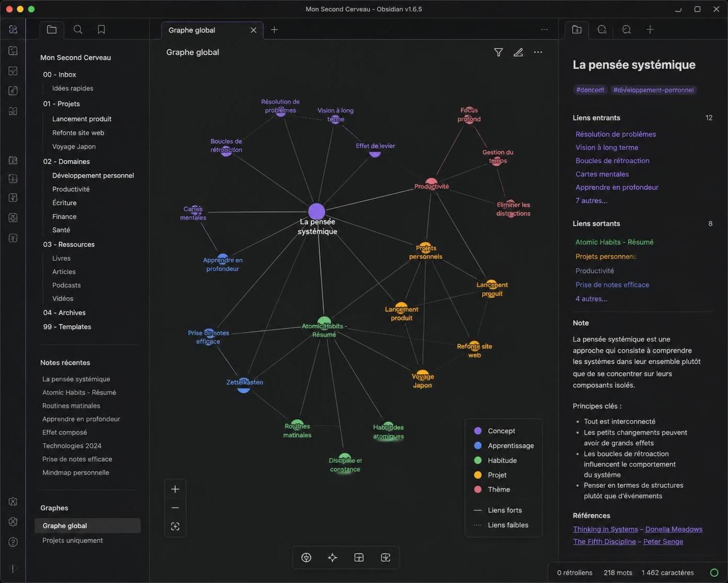Open the Donella Meadows link
Viewport: 728px width, 583px height.
pos(673,529)
